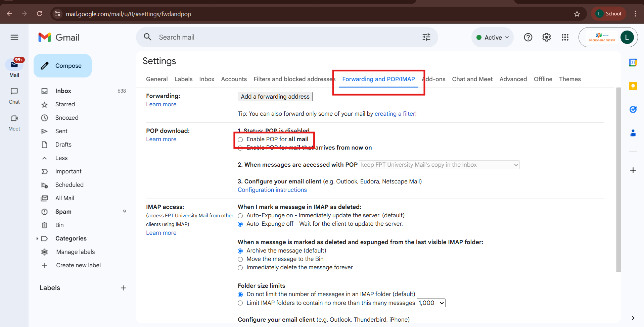Bookmark this page with star icon
The image size is (644, 327).
577,14
